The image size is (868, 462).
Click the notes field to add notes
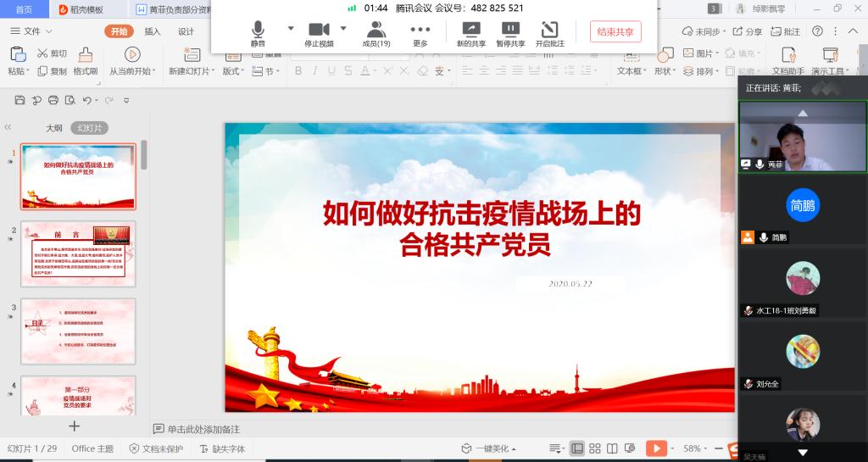coord(203,430)
